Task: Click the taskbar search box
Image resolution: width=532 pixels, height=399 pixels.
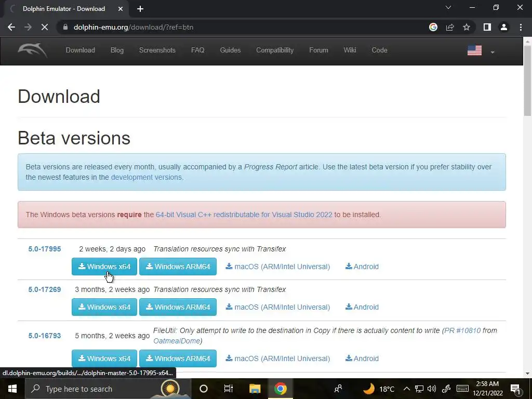Action: (x=108, y=389)
